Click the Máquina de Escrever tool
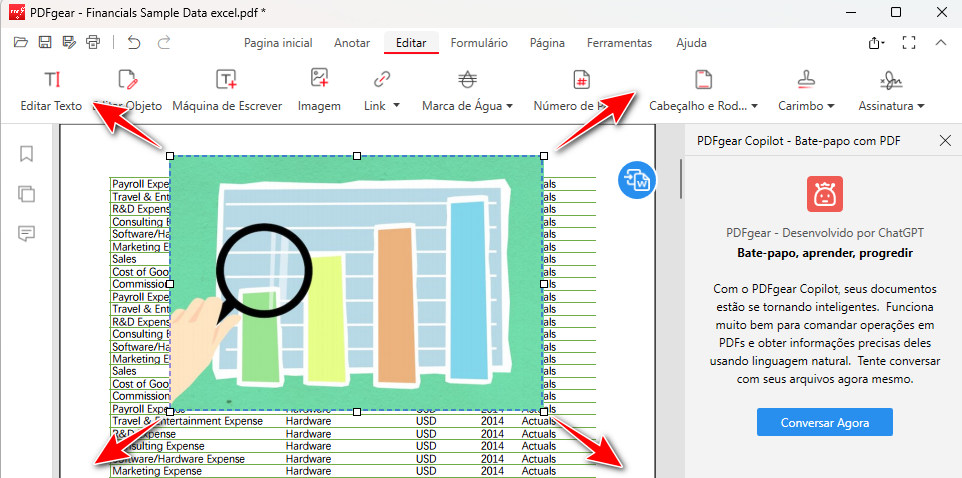The width and height of the screenshot is (962, 478). click(227, 90)
